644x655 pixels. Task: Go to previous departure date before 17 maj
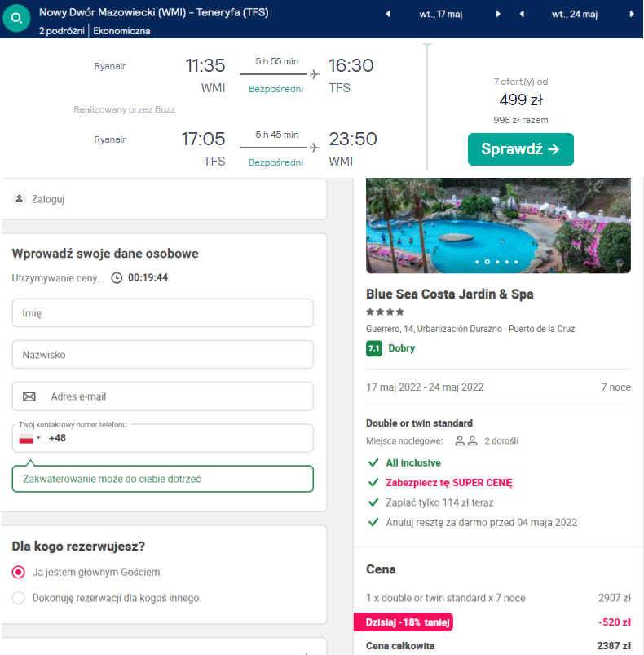(388, 14)
